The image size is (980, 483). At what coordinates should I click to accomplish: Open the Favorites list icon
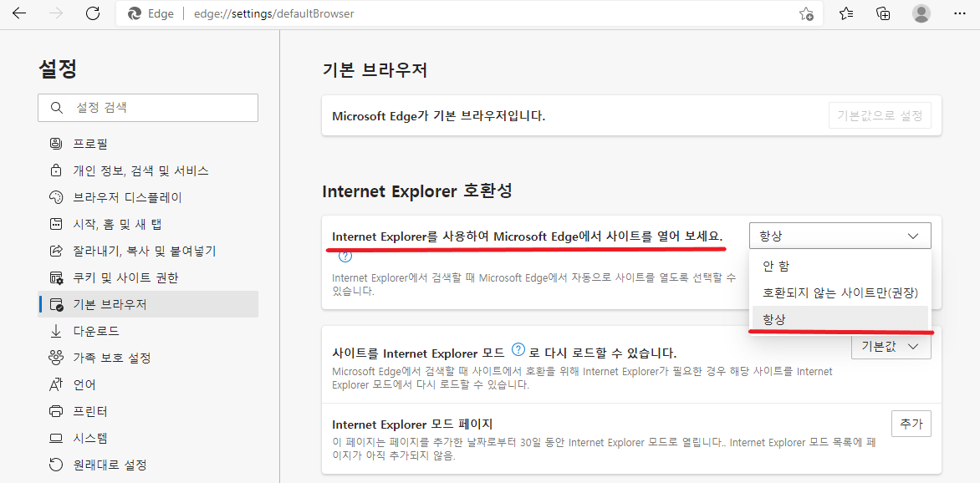coord(846,13)
